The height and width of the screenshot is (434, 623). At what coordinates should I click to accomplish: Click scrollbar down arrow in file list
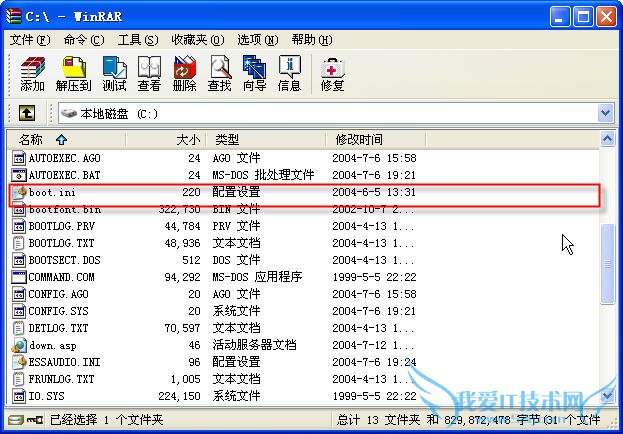coord(607,395)
